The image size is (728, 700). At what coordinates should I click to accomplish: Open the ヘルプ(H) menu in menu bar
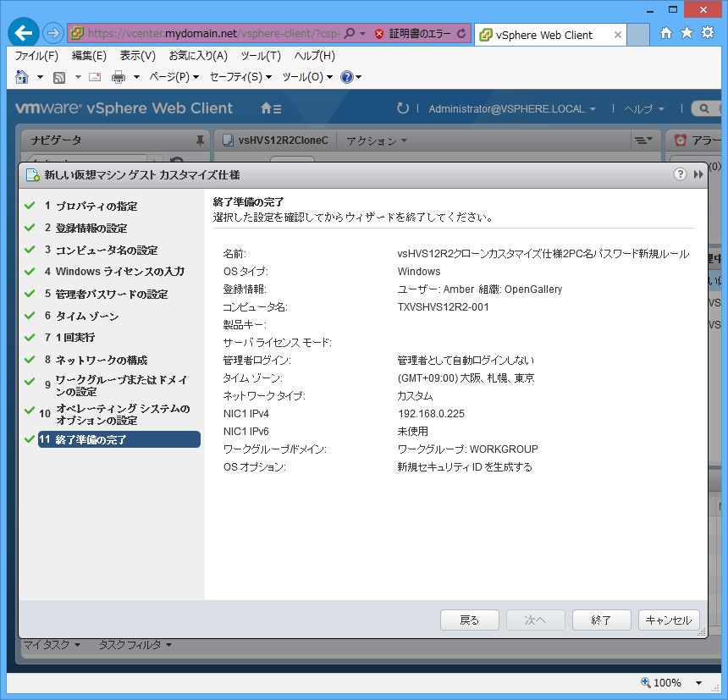[x=314, y=56]
